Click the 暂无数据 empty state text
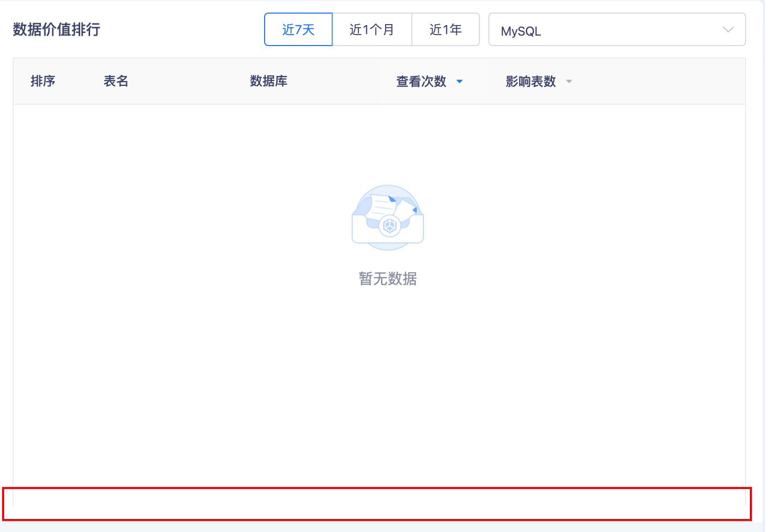The height and width of the screenshot is (532, 765). point(388,279)
